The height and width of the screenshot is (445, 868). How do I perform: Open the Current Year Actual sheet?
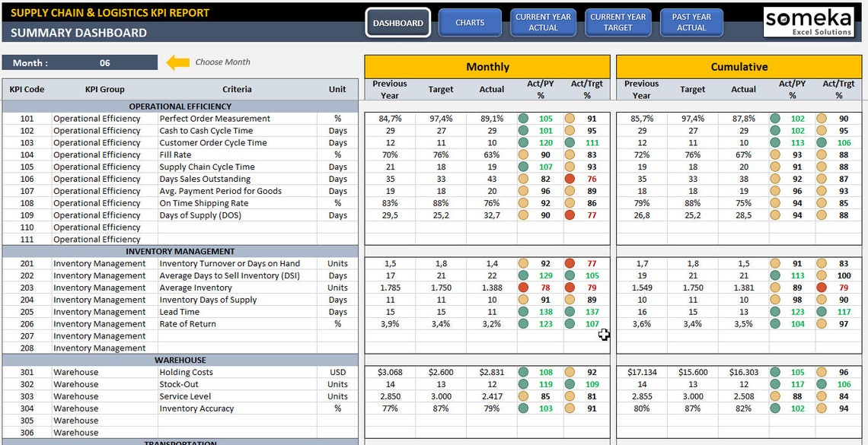pyautogui.click(x=543, y=23)
